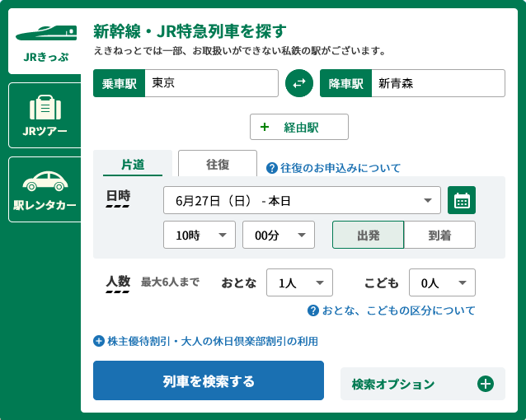
Task: Swap departure and arrival stations
Action: [299, 83]
